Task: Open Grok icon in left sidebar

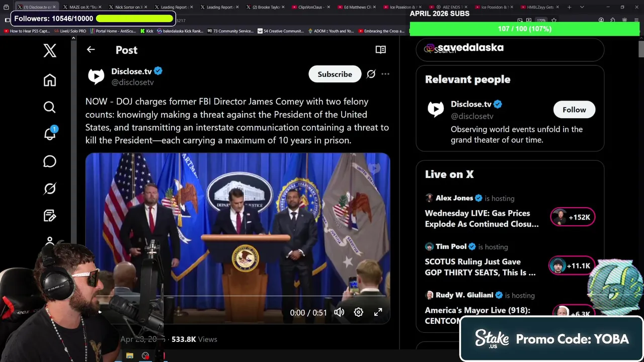Action: (x=49, y=189)
